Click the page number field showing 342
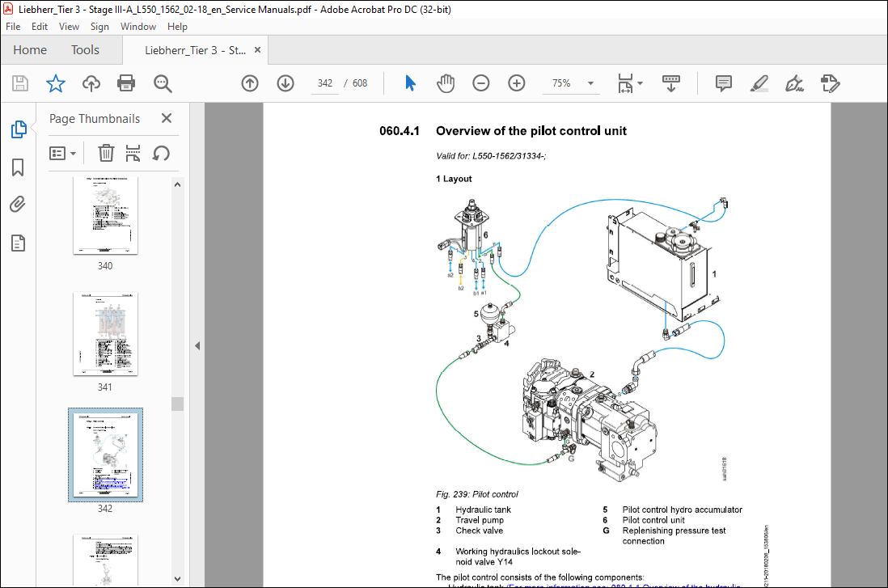The width and height of the screenshot is (888, 588). [x=325, y=83]
